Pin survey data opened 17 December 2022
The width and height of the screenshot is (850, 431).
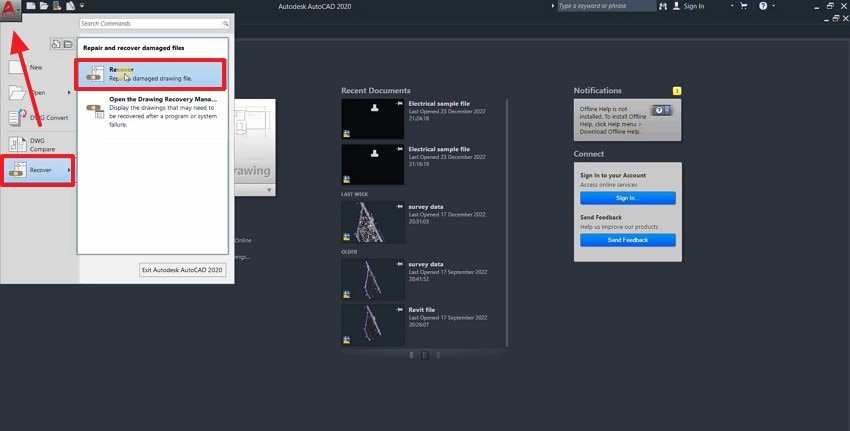point(400,206)
